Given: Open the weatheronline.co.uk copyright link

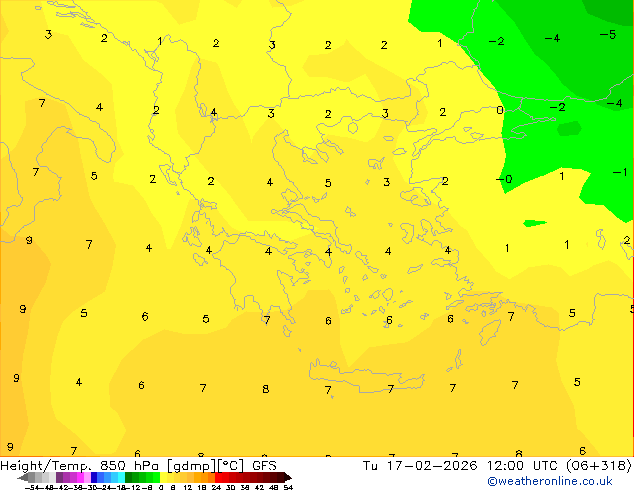Looking at the screenshot, I should coord(549,481).
